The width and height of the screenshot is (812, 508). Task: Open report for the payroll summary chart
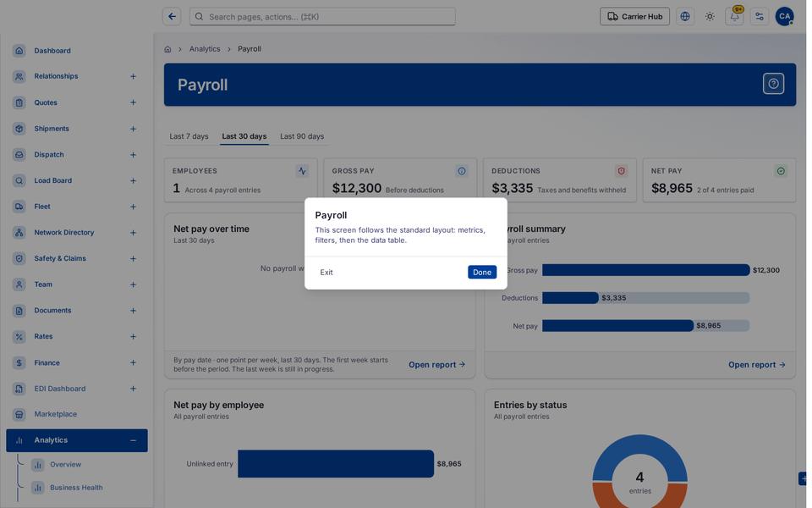point(756,364)
